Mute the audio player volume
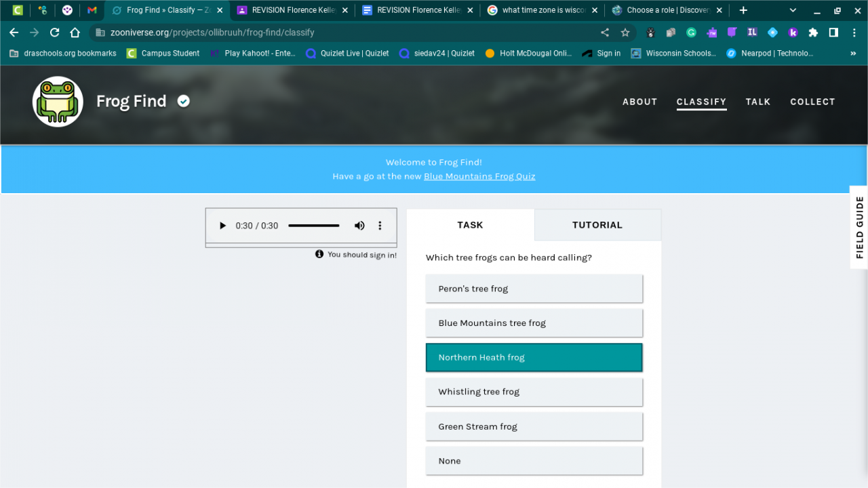 (x=359, y=226)
